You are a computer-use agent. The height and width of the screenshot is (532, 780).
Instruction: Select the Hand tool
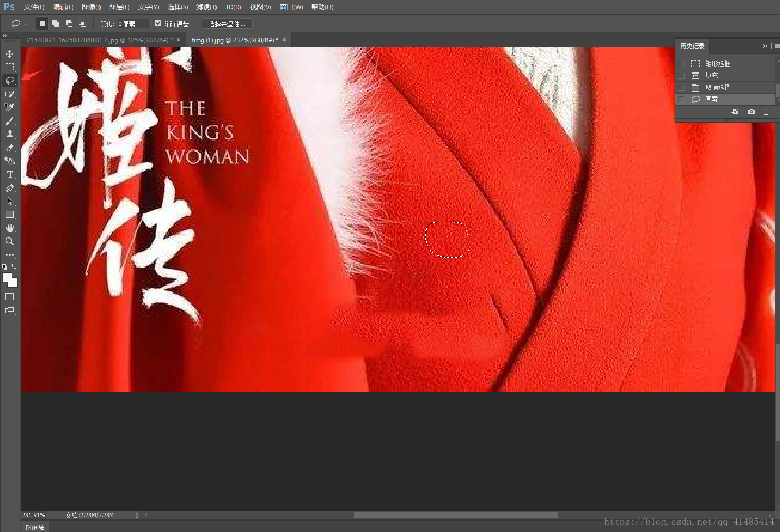coord(10,228)
